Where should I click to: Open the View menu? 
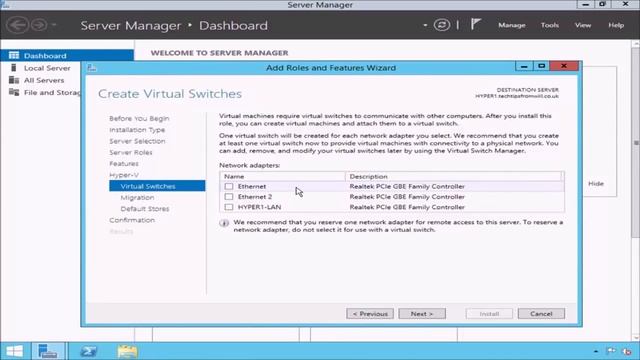click(583, 25)
